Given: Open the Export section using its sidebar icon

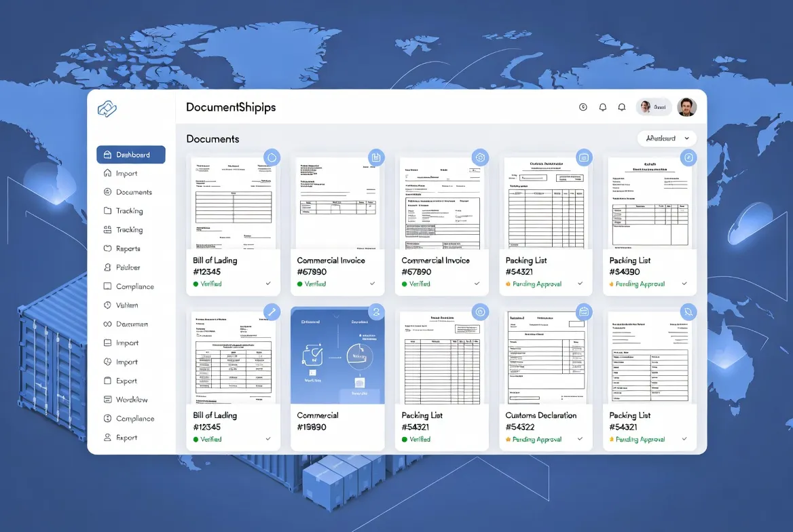Looking at the screenshot, I should (x=109, y=380).
